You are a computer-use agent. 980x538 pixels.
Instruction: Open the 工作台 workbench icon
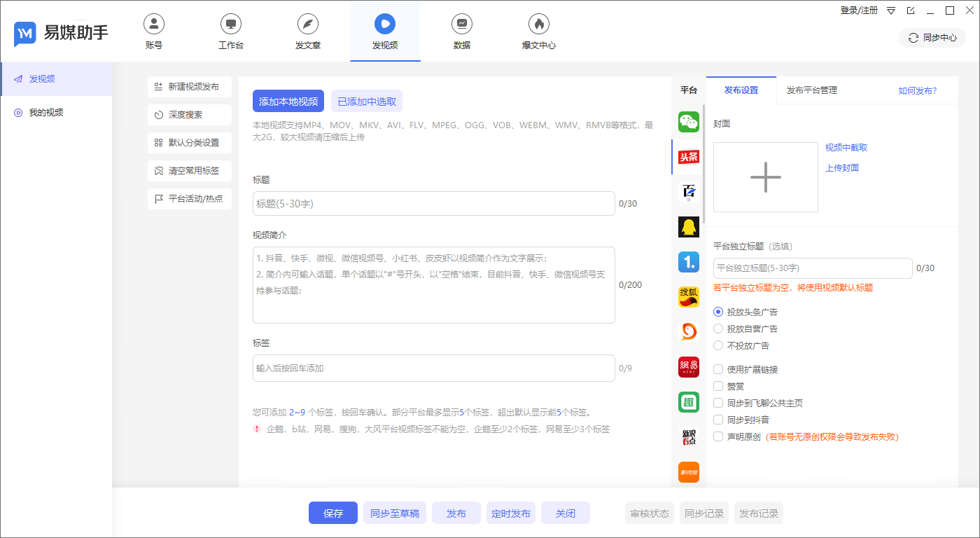pyautogui.click(x=230, y=24)
